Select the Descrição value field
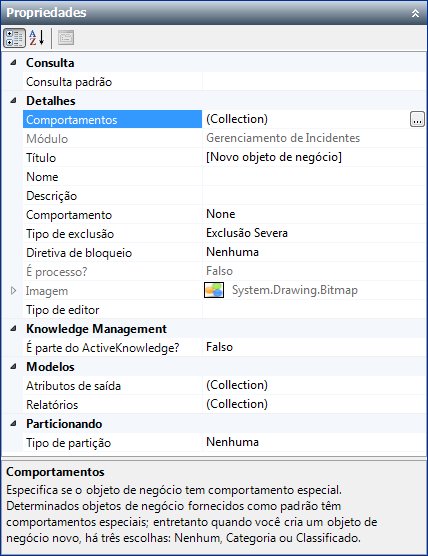 (314, 196)
